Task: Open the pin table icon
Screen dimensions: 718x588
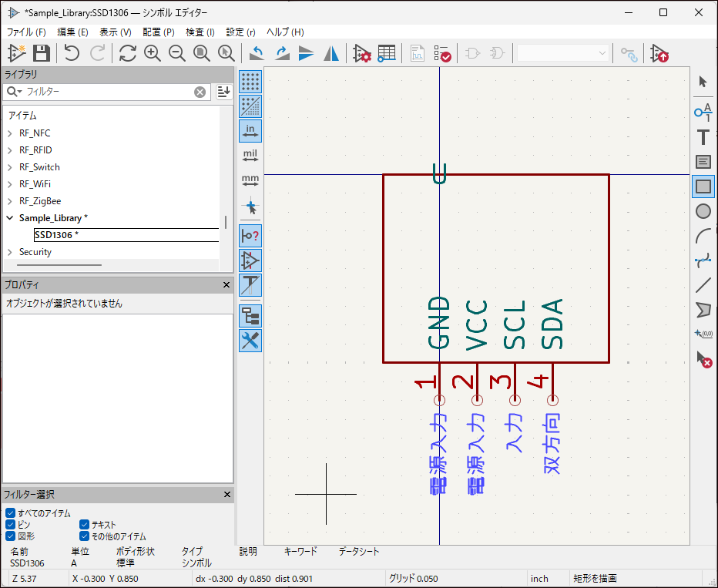Action: click(x=386, y=53)
